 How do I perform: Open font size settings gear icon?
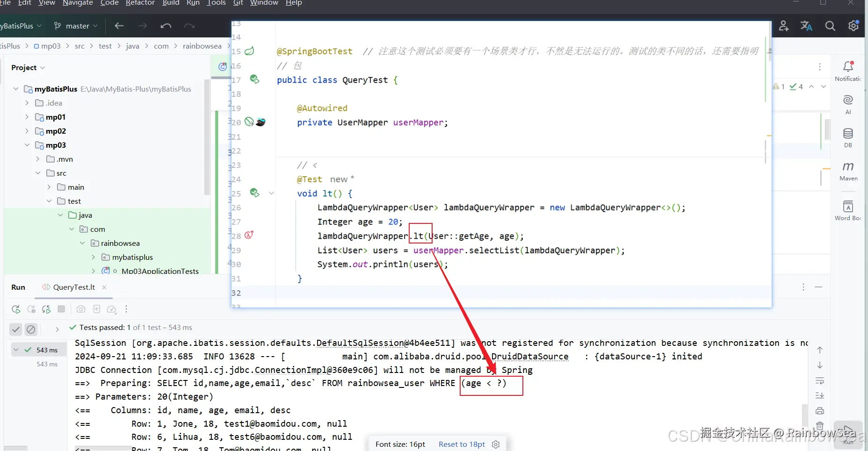[496, 444]
